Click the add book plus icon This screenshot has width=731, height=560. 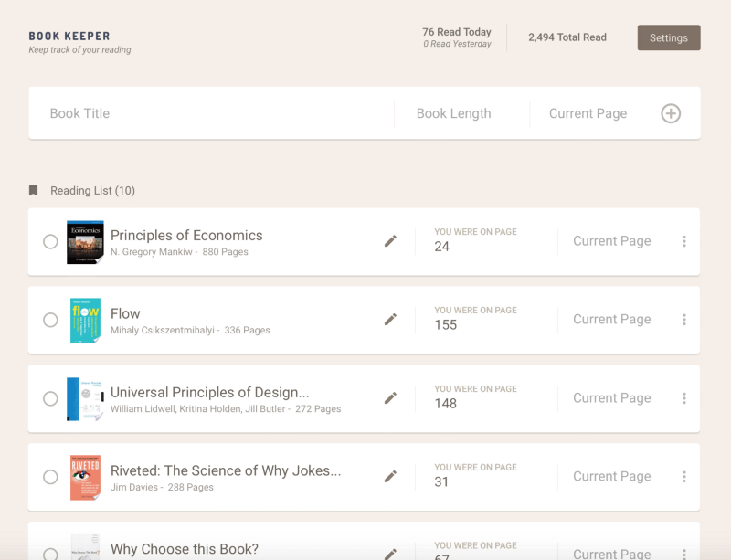[x=671, y=113]
